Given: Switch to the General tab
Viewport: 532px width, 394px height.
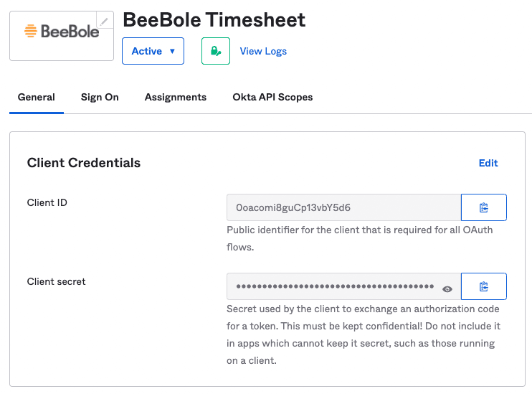Looking at the screenshot, I should [37, 97].
